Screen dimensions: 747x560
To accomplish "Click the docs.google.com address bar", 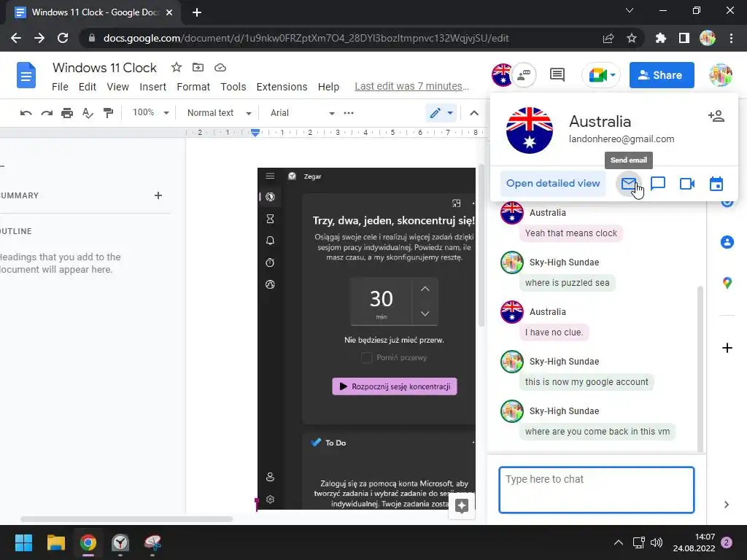I will point(306,38).
